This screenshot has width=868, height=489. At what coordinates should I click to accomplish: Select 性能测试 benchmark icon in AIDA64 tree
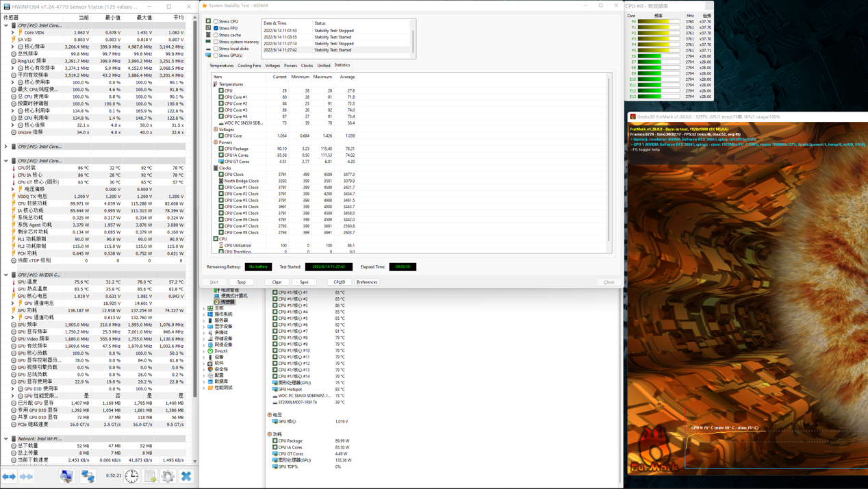(210, 388)
